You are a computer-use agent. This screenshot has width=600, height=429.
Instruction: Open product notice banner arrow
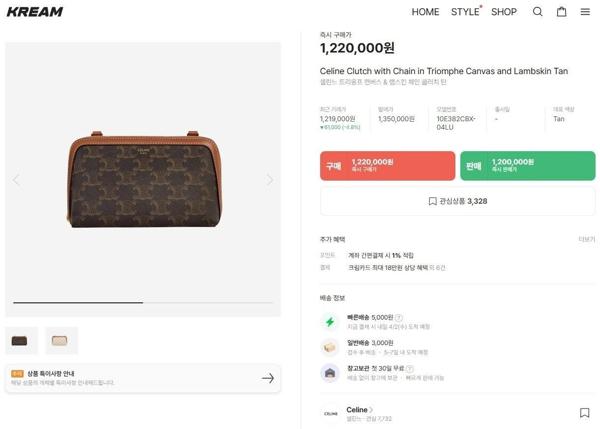coord(267,378)
